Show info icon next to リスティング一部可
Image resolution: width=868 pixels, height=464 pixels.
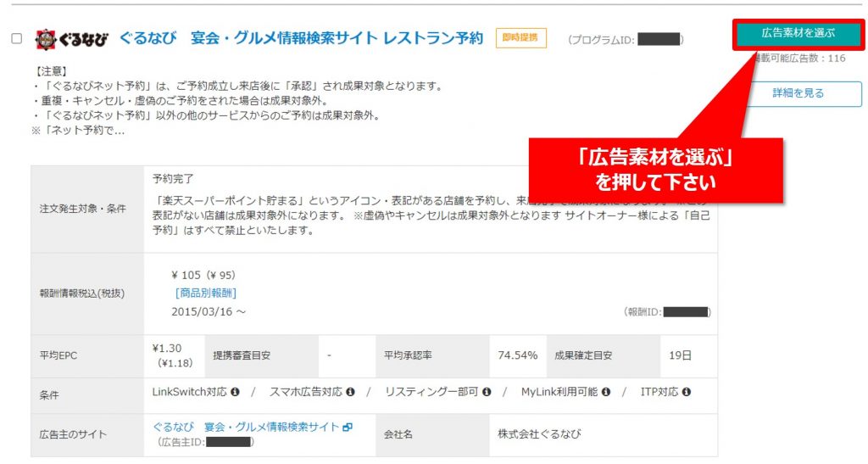click(x=487, y=392)
